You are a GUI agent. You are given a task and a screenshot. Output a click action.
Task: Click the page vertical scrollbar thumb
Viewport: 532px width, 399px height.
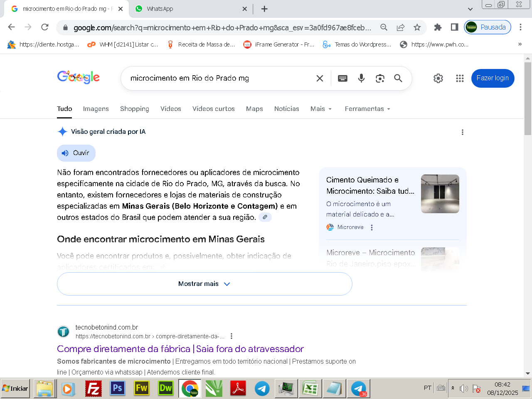tap(528, 99)
